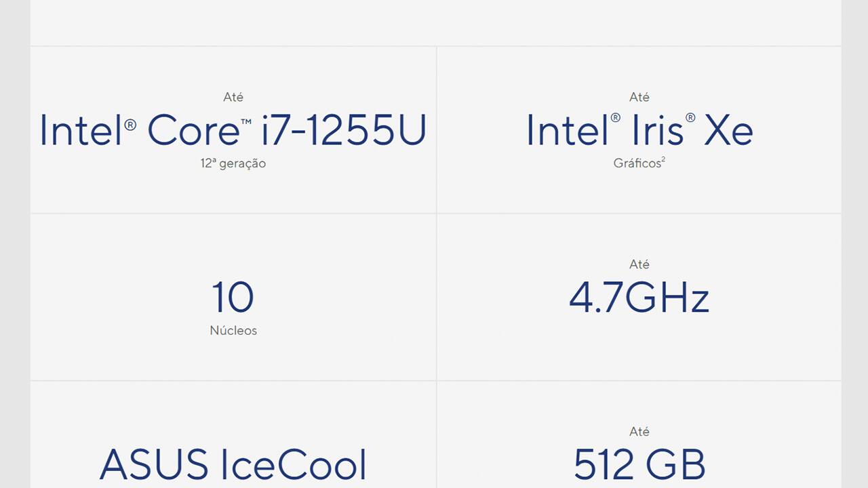The image size is (868, 488).
Task: Click the 12ª geração label
Action: [233, 163]
